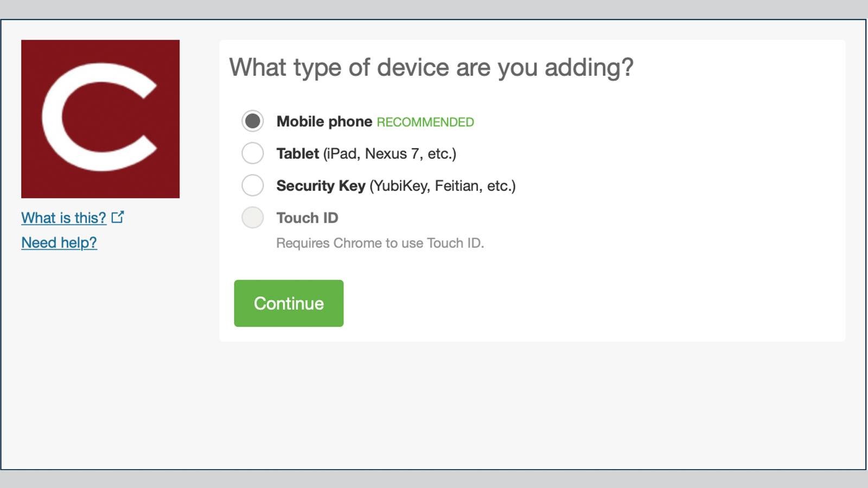
Task: Click the red C organization logo
Action: pyautogui.click(x=100, y=118)
